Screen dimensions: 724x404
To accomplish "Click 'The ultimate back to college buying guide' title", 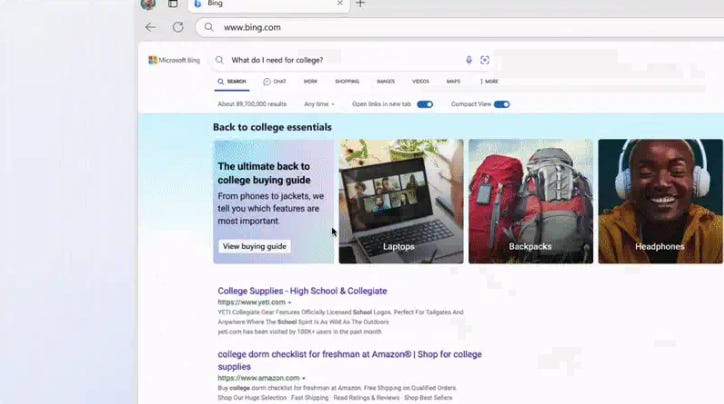I will pos(264,173).
